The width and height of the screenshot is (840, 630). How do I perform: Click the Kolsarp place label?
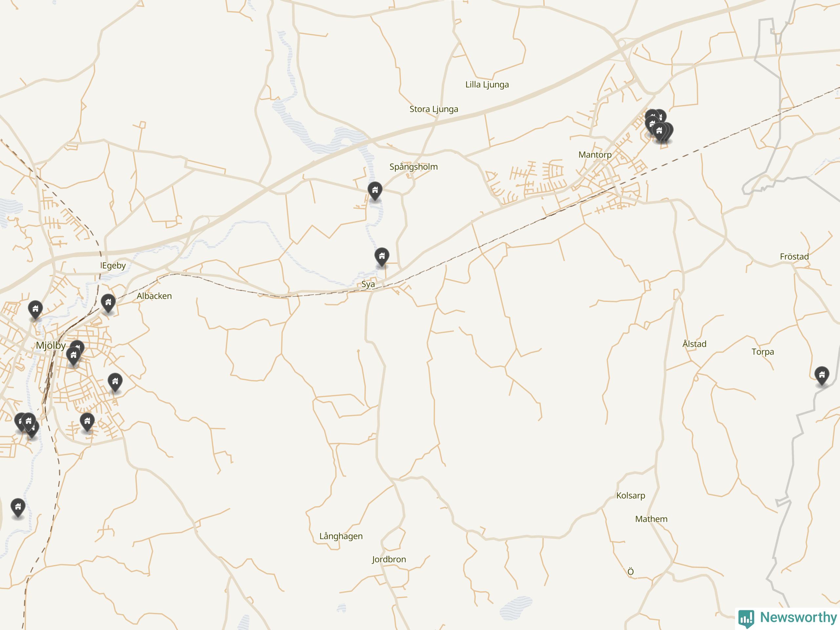pyautogui.click(x=630, y=495)
